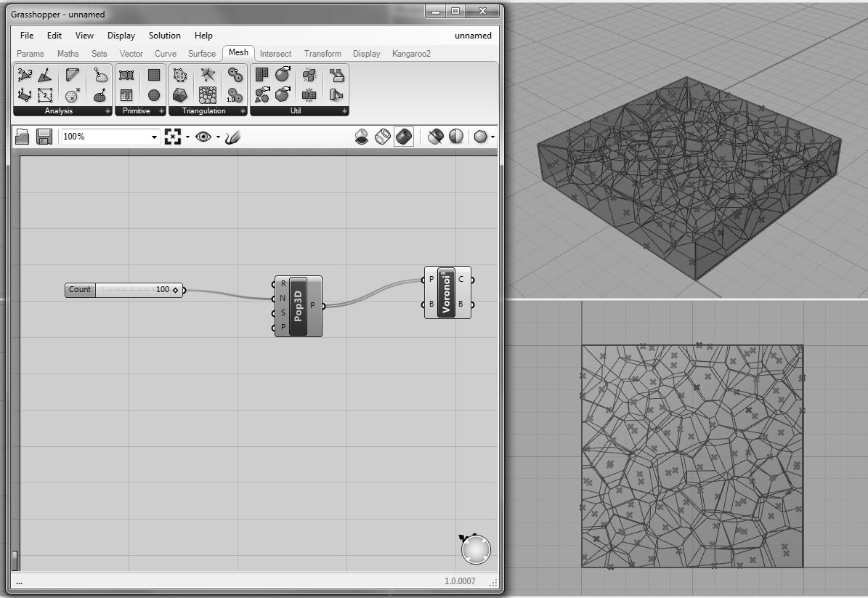Click the zoom extents icon

[x=173, y=137]
